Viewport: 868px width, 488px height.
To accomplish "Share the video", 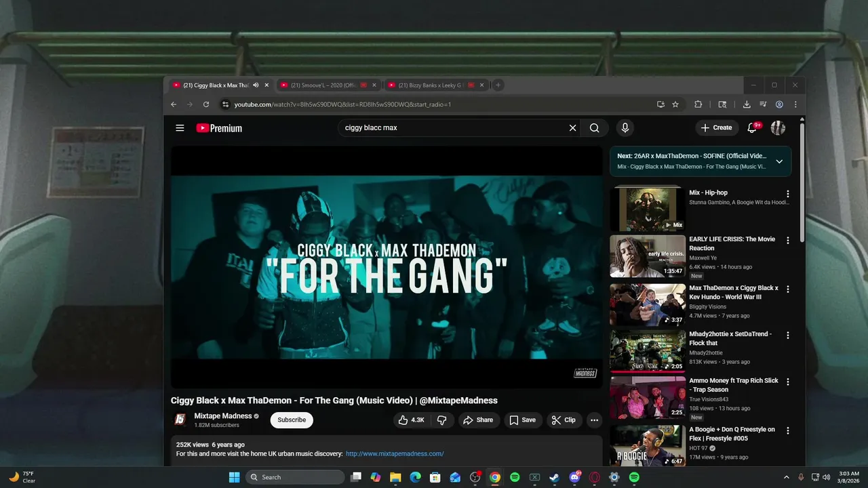I will [x=478, y=420].
